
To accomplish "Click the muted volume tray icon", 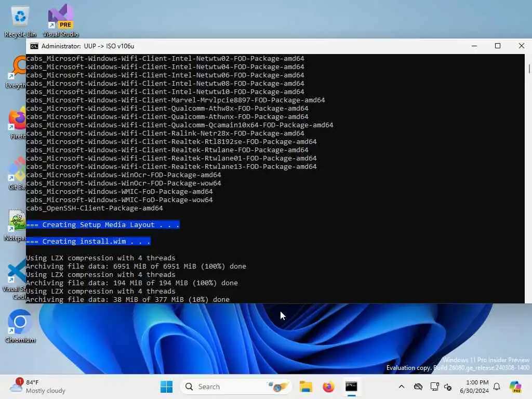I will tap(448, 387).
